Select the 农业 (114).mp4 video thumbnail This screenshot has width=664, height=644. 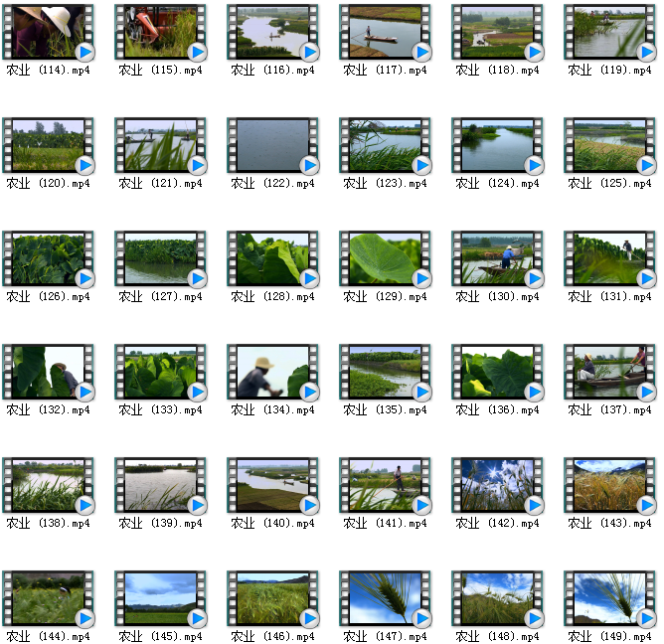(48, 32)
